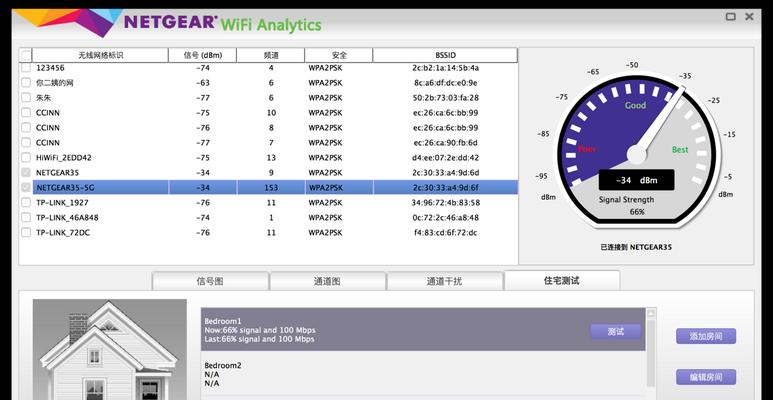Close the WiFi Analytics window
Image resolution: width=773 pixels, height=400 pixels.
pyautogui.click(x=749, y=17)
